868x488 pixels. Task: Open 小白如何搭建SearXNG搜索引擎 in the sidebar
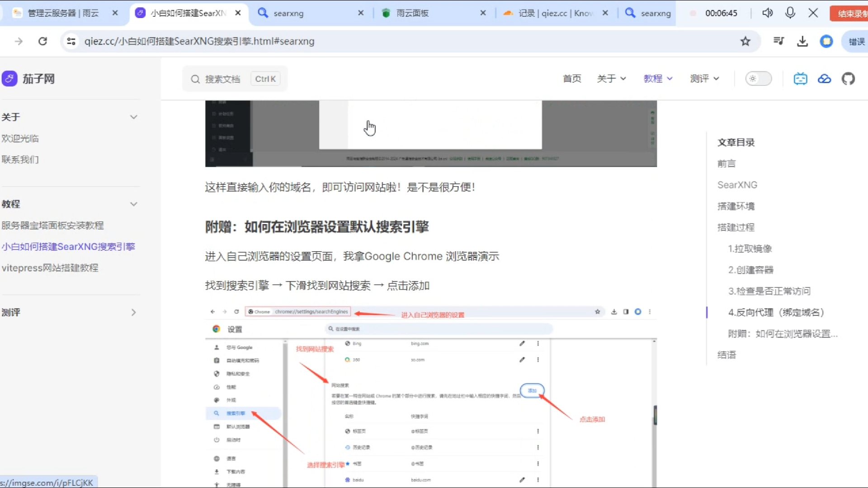[68, 246]
